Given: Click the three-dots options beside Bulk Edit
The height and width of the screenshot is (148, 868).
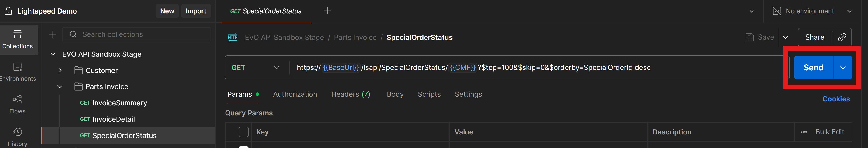Looking at the screenshot, I should [x=804, y=132].
